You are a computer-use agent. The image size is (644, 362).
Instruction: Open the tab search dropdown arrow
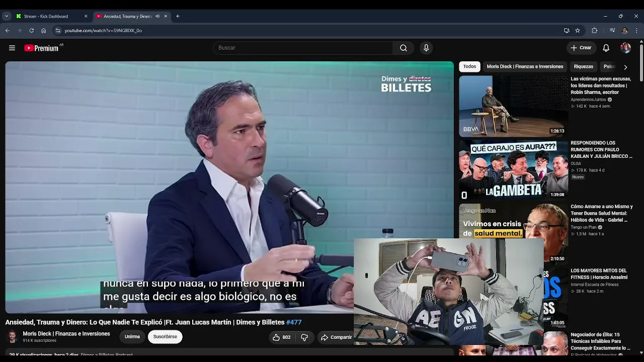7,16
